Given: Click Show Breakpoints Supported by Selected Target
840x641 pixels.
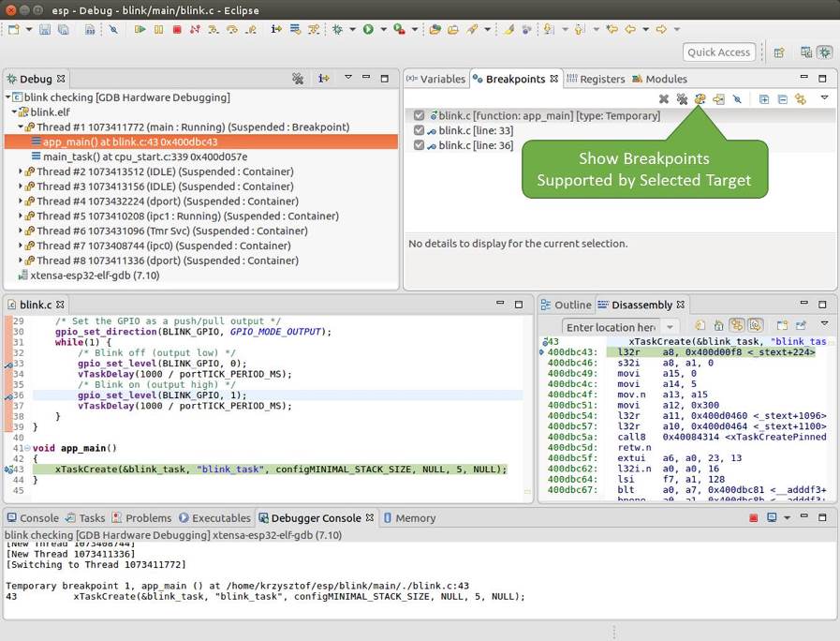Looking at the screenshot, I should 700,99.
